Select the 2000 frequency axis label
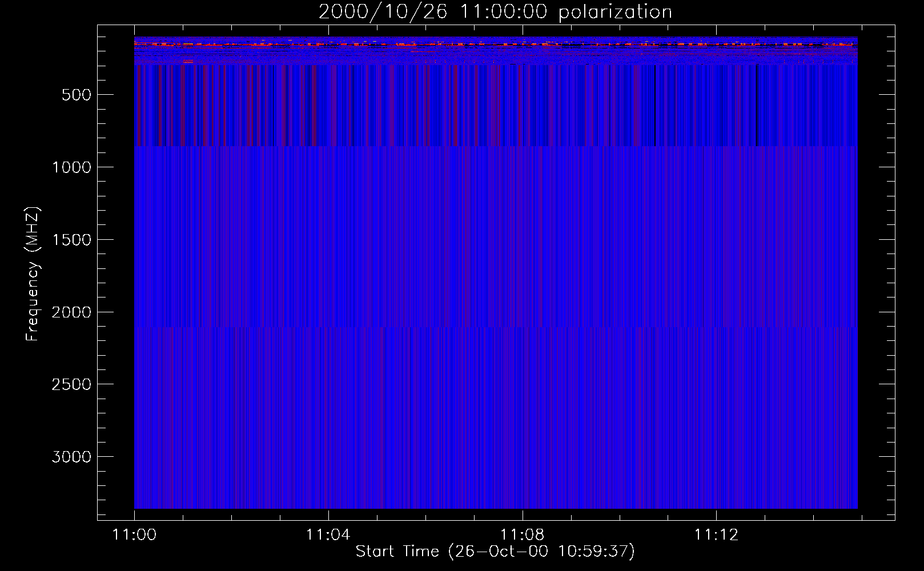924x571 pixels. pyautogui.click(x=71, y=312)
